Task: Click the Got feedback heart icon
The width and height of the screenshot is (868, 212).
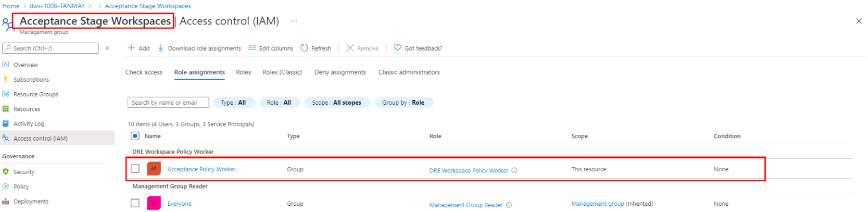Action: (397, 48)
